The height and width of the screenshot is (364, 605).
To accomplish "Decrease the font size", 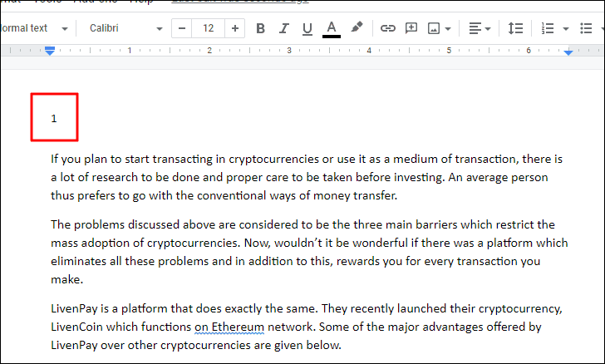I will click(182, 28).
